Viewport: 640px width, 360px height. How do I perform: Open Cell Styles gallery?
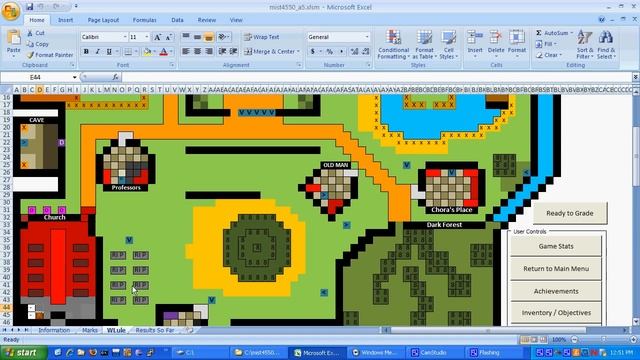pyautogui.click(x=448, y=44)
